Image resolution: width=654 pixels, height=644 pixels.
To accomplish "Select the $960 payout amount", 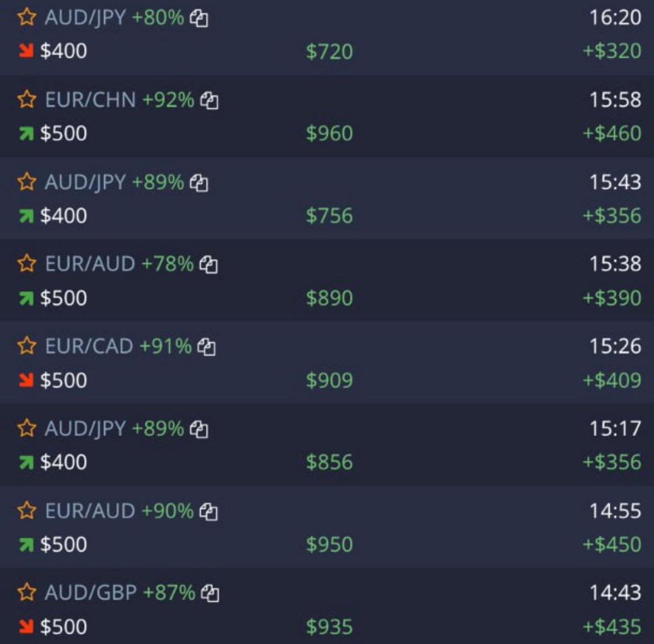I will [330, 133].
